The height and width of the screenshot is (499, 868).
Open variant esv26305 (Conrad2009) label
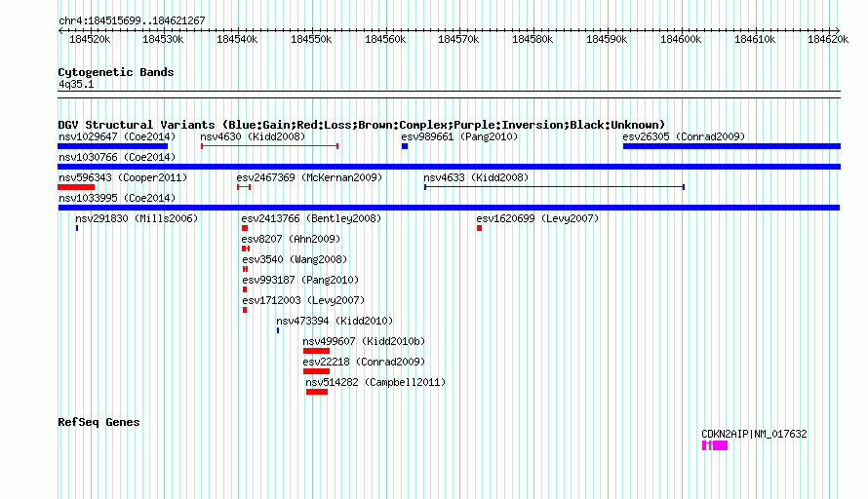click(x=684, y=136)
